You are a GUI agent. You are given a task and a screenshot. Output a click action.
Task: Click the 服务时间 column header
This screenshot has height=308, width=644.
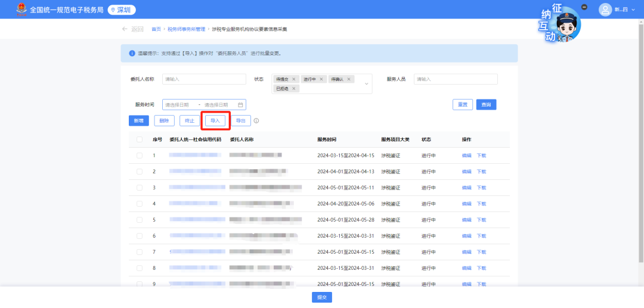tap(327, 139)
